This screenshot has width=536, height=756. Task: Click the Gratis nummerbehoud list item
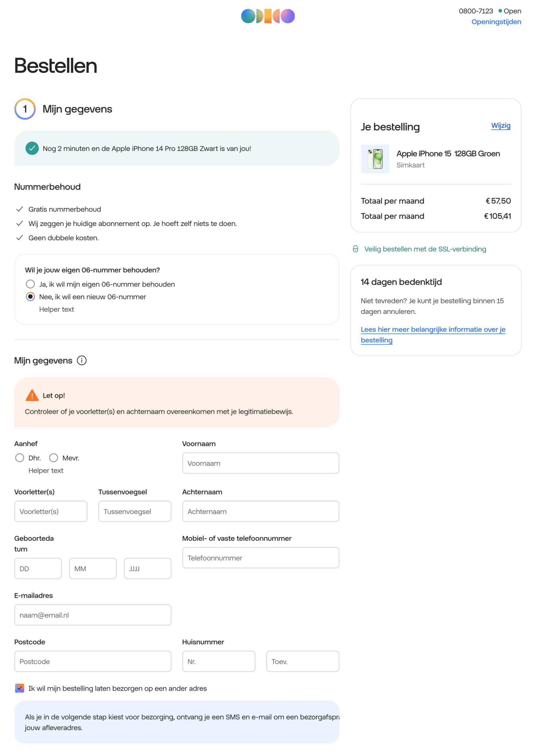tap(65, 209)
